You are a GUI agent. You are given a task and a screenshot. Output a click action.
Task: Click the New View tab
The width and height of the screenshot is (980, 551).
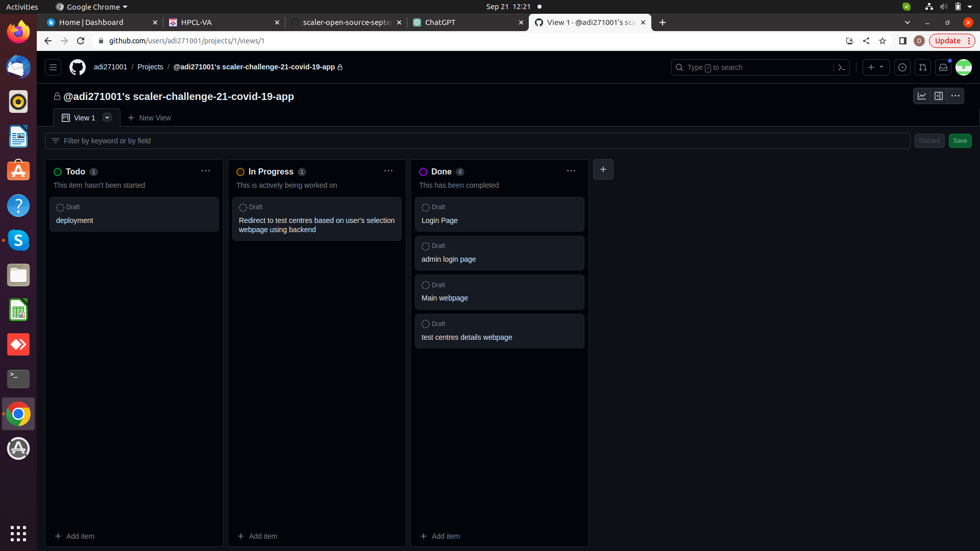149,118
